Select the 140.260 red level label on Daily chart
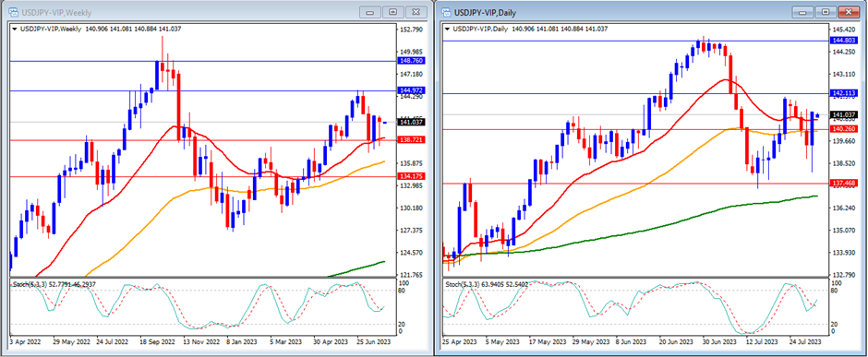Viewport: 868px width, 357px height. [844, 129]
